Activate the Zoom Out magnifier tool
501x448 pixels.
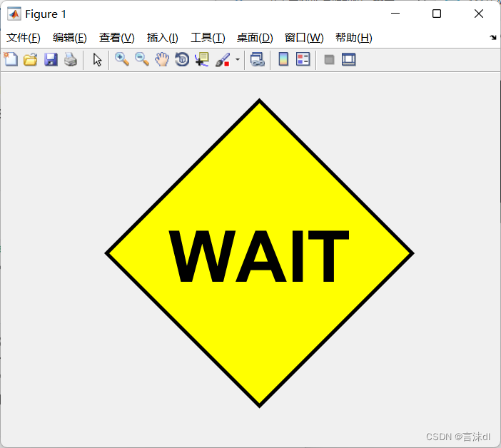142,59
